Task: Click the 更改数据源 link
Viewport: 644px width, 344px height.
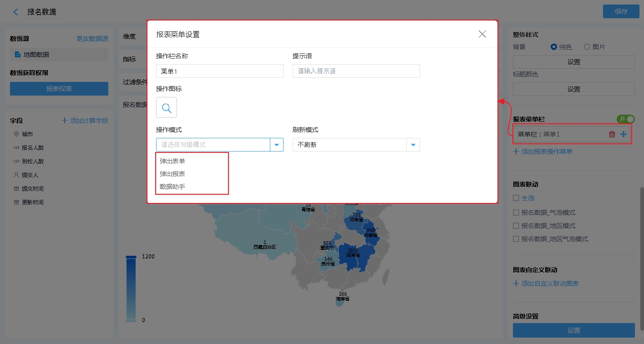Action: click(92, 39)
